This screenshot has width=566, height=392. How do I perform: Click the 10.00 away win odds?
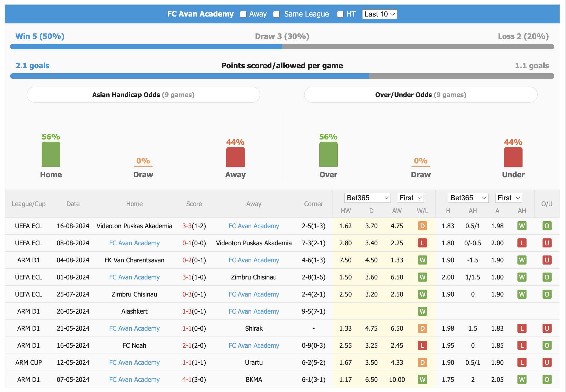point(397,379)
